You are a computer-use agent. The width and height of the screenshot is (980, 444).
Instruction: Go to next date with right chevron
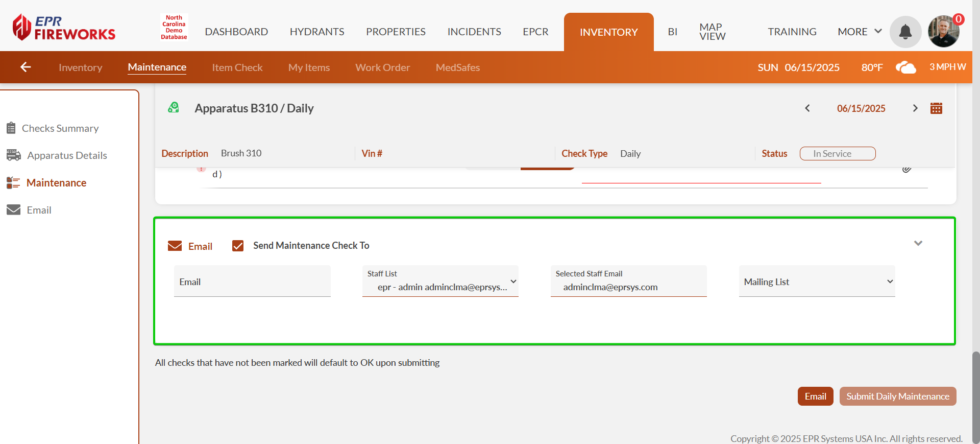pos(915,108)
